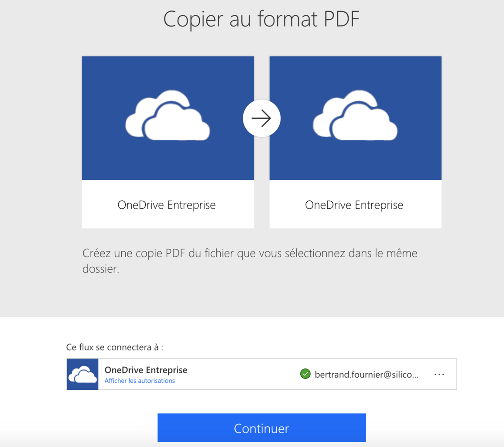
Task: Open the three-dot connection options menu
Action: coord(439,374)
